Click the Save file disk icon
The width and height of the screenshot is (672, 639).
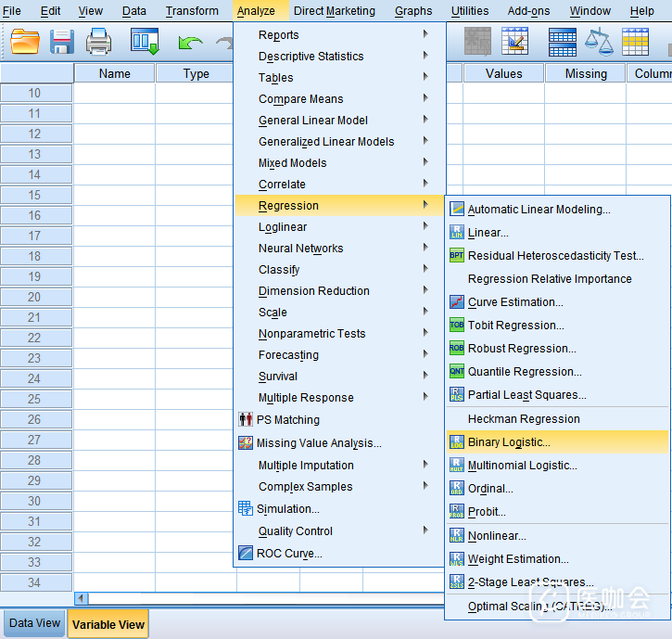pos(62,42)
